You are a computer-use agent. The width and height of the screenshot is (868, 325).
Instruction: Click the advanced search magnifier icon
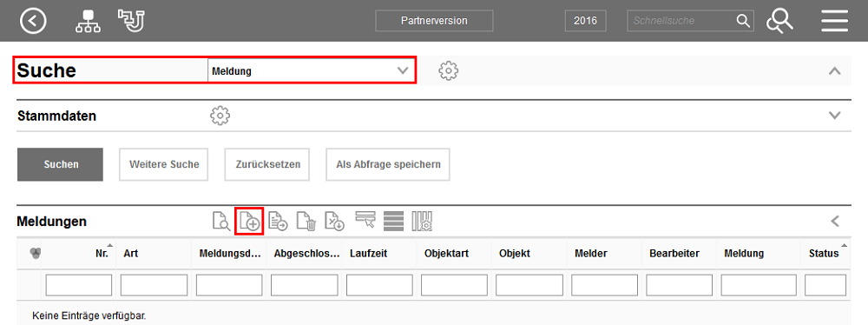(x=779, y=21)
